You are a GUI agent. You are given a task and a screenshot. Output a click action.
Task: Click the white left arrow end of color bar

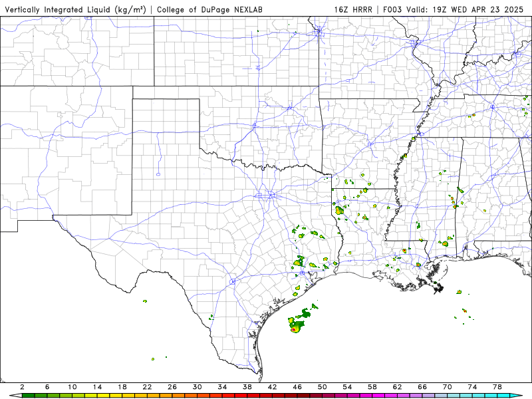tap(15, 396)
